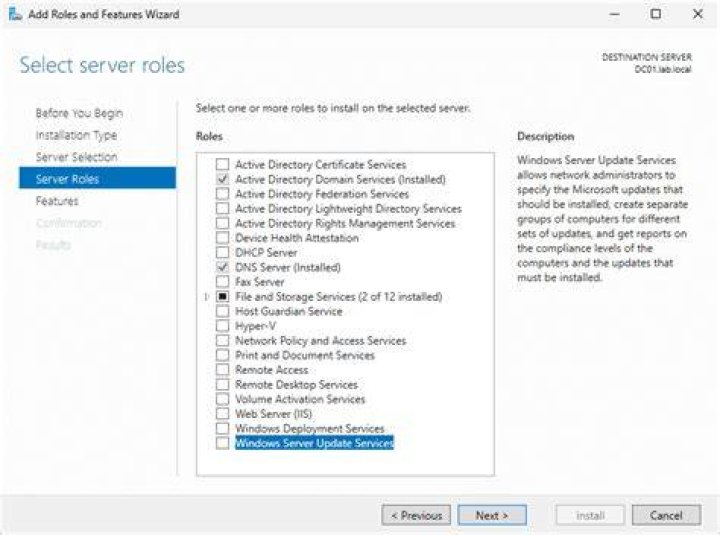The image size is (720, 535).
Task: Click the Next button
Action: pos(492,515)
